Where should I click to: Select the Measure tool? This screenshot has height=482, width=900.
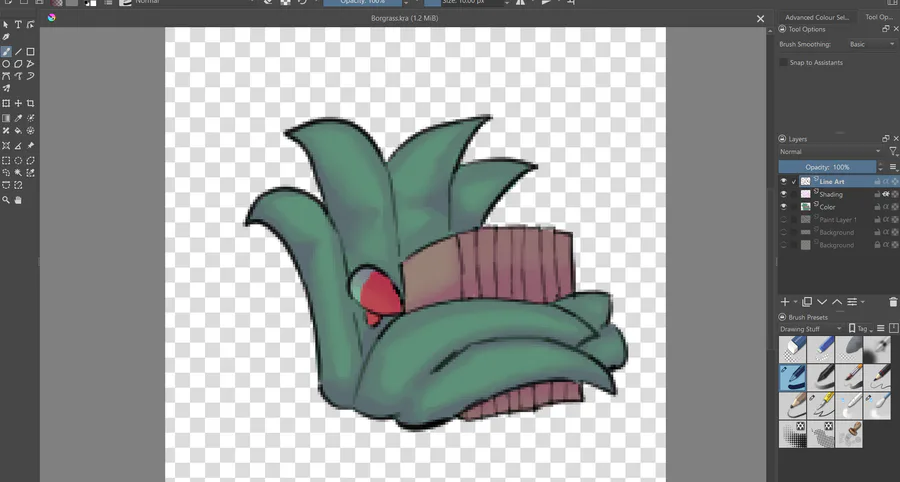point(18,146)
